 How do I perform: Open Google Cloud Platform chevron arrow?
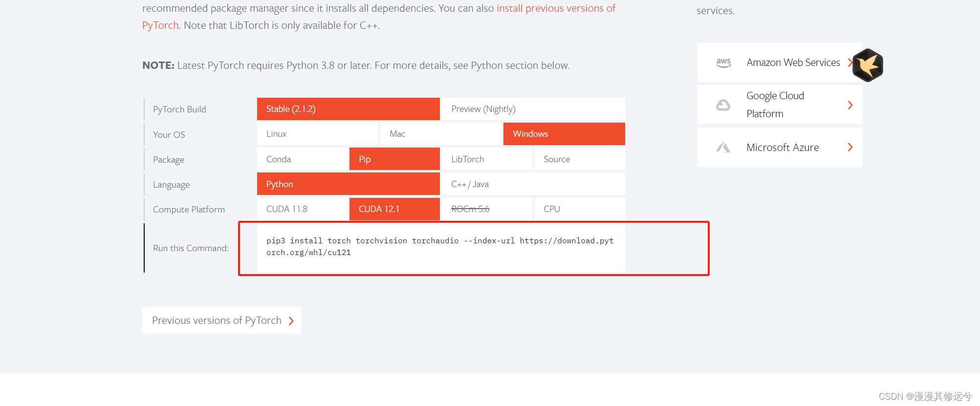tap(850, 105)
